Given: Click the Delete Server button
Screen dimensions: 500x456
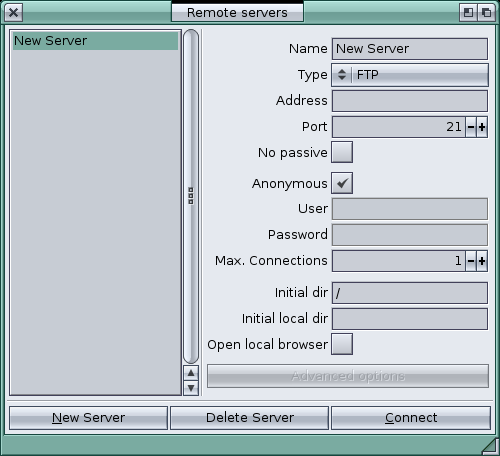Looking at the screenshot, I should tap(250, 418).
